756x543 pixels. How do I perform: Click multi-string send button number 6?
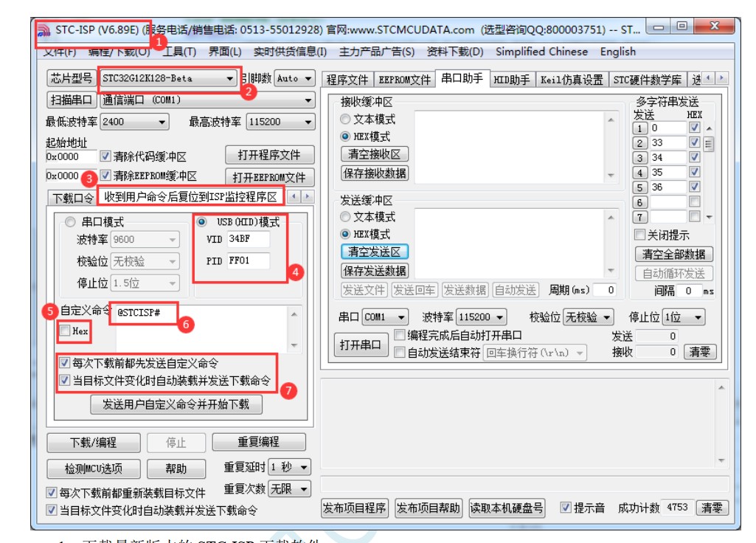coord(639,203)
